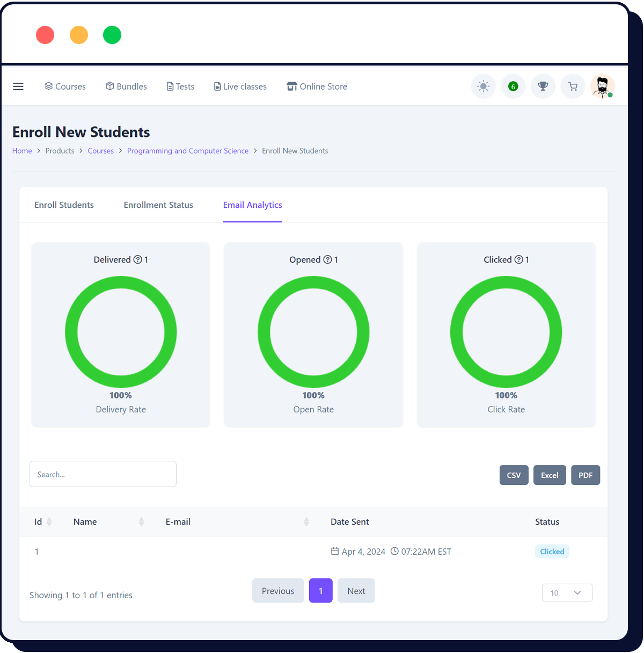Toggle the light/dark theme sun icon
This screenshot has width=644, height=653.
483,86
